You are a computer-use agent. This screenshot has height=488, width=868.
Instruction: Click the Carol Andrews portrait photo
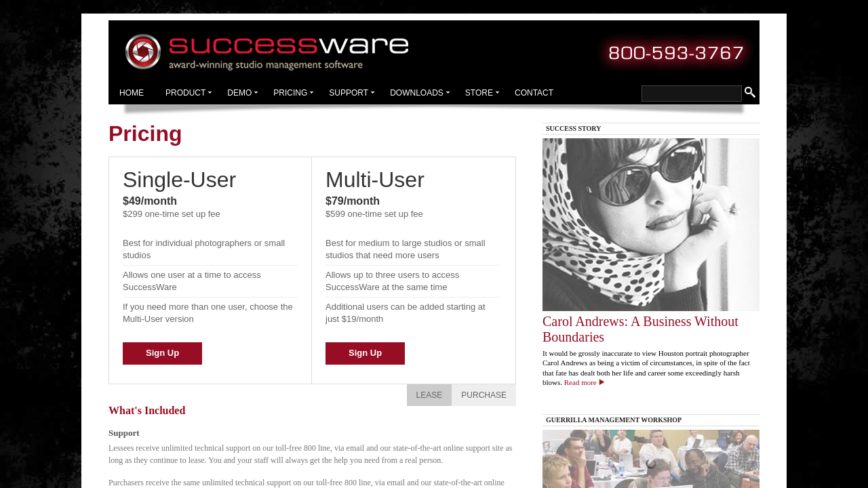(x=650, y=224)
